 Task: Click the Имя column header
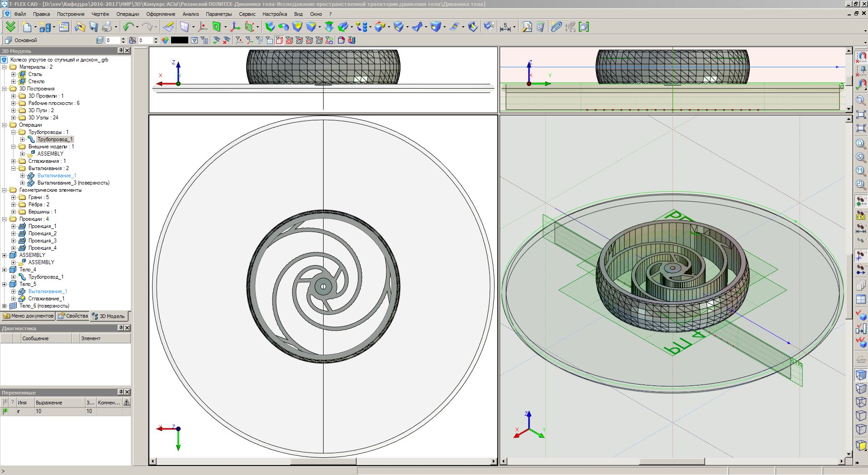coord(25,403)
